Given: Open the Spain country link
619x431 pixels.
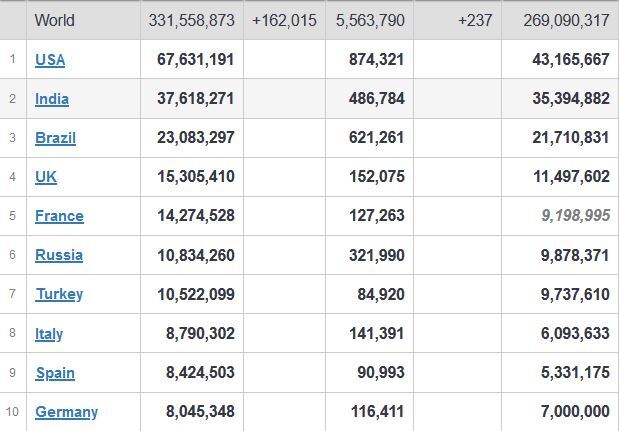Looking at the screenshot, I should pos(55,373).
